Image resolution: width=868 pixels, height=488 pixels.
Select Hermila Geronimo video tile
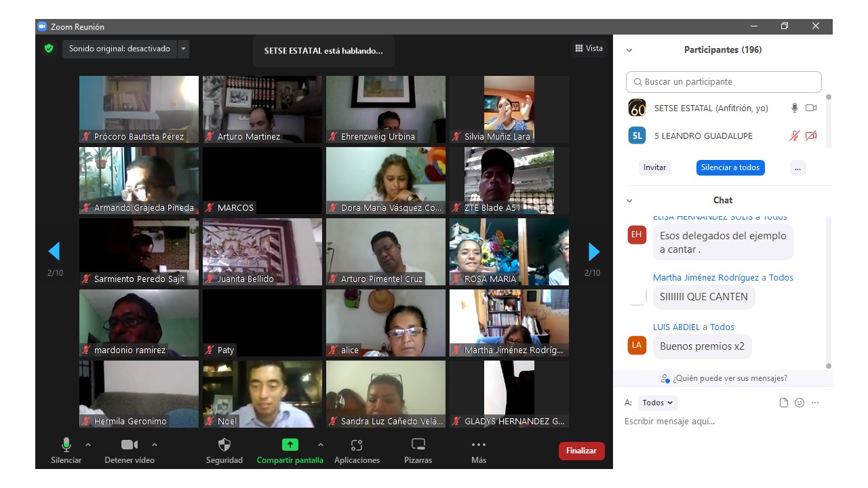tap(139, 394)
